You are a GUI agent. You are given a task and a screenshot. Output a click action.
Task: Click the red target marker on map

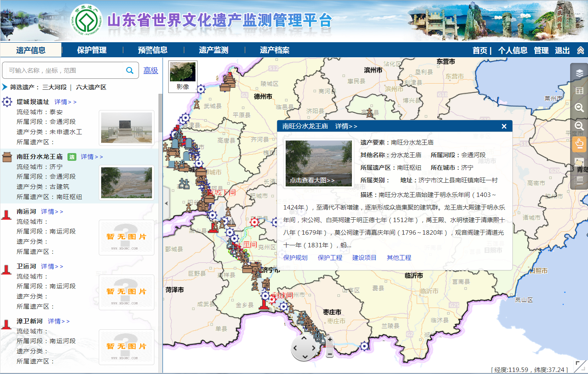pos(254,222)
